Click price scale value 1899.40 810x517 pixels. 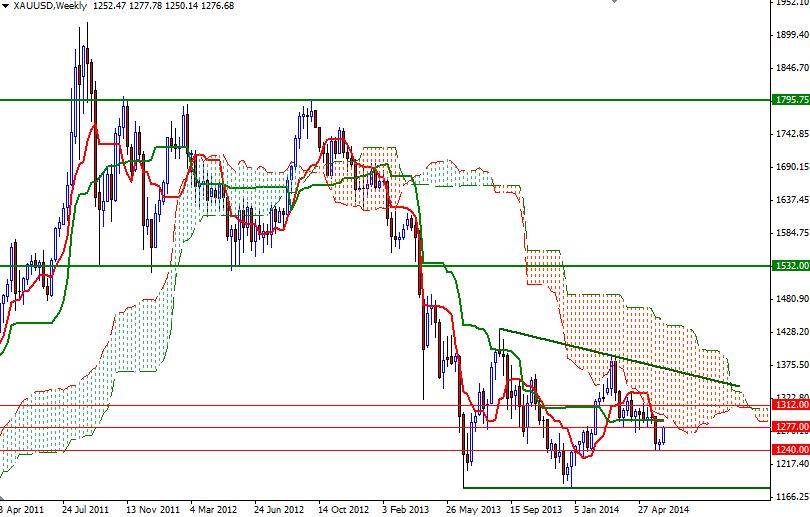pos(792,35)
